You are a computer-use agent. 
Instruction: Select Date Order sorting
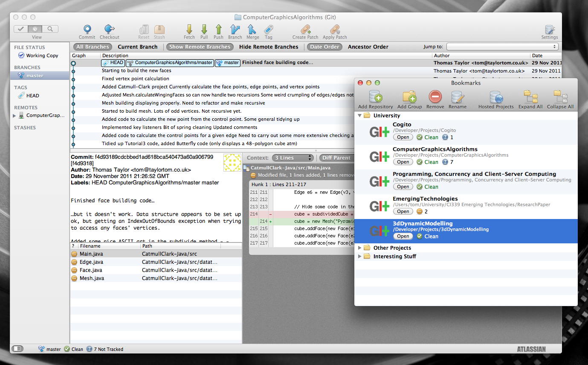pyautogui.click(x=325, y=47)
